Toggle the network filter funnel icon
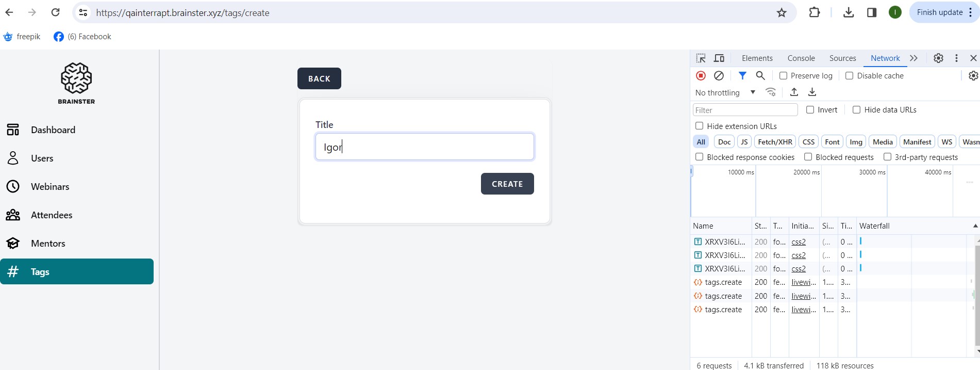 (x=742, y=76)
